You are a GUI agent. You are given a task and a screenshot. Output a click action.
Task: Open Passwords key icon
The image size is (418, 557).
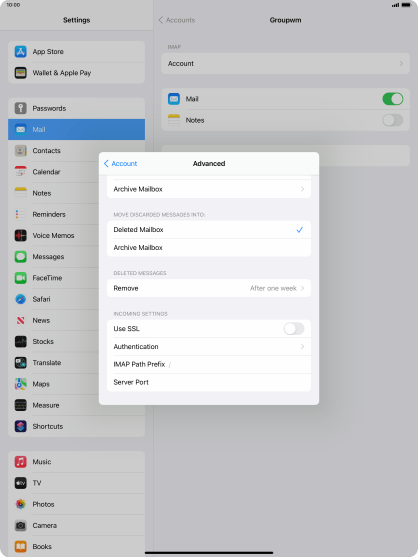21,108
